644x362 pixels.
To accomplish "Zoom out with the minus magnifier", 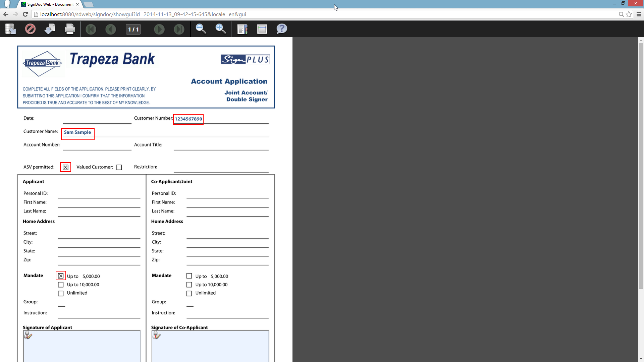I will tap(201, 29).
